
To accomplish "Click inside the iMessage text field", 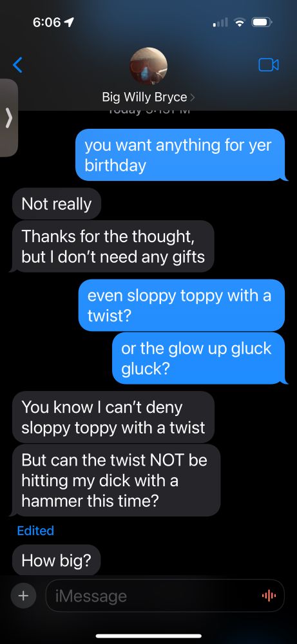I will coord(165,596).
